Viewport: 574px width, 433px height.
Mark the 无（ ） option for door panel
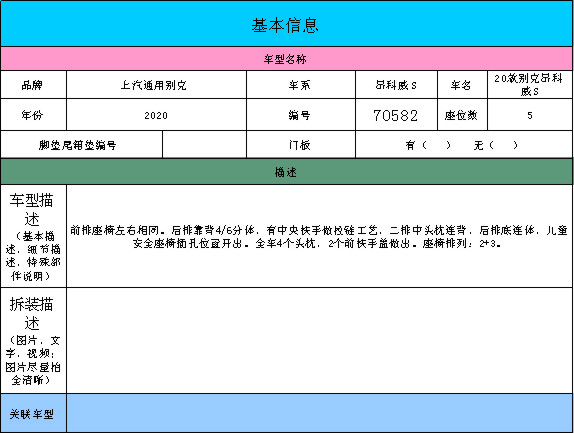(x=496, y=145)
